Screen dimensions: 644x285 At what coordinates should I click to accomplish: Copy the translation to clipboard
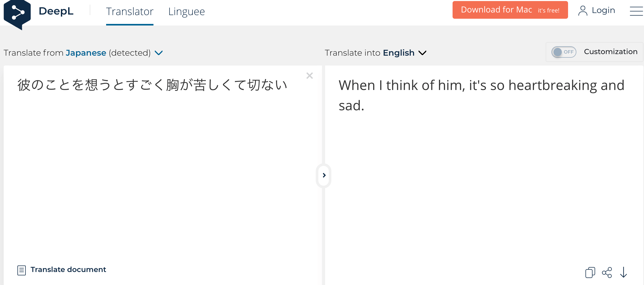click(590, 273)
